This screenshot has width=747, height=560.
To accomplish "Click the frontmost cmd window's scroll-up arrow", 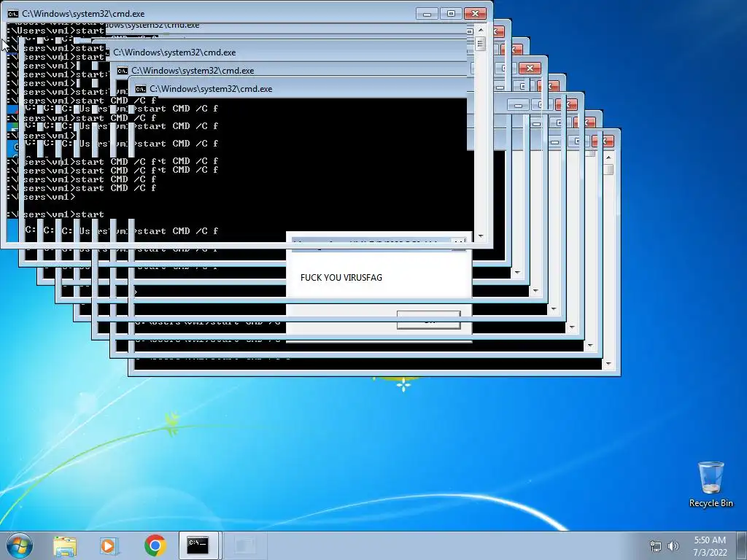I will point(480,29).
